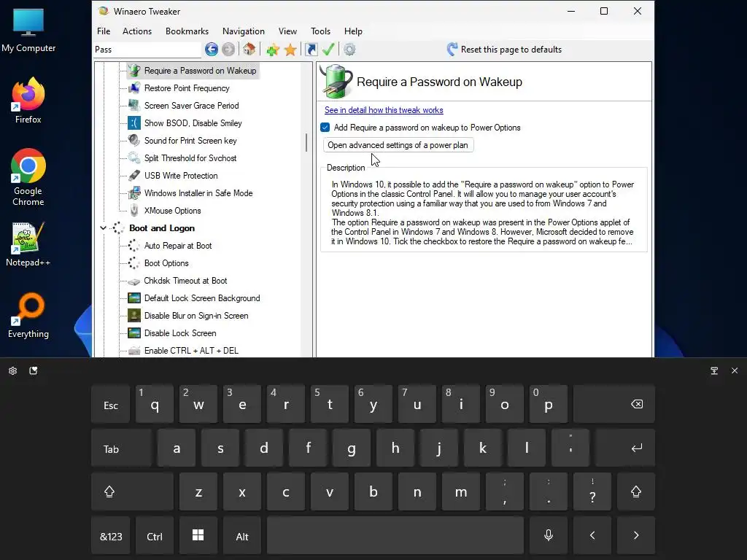
Task: Tap the Tab key on touch keyboard
Action: pyautogui.click(x=122, y=448)
